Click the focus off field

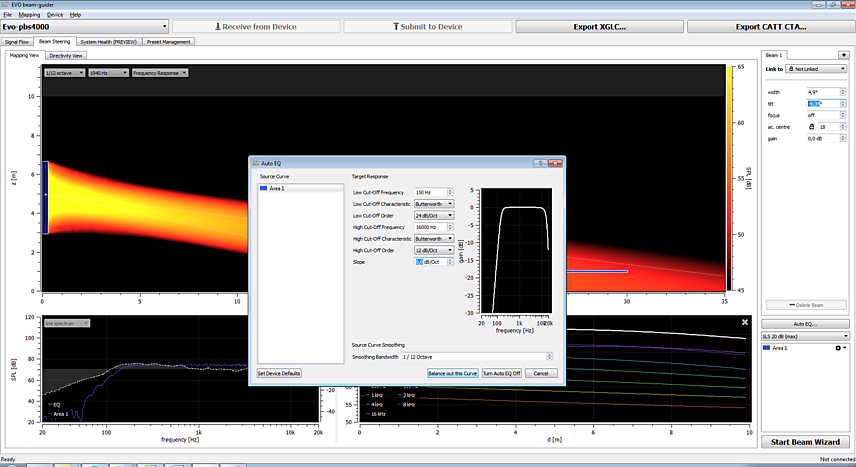point(823,115)
